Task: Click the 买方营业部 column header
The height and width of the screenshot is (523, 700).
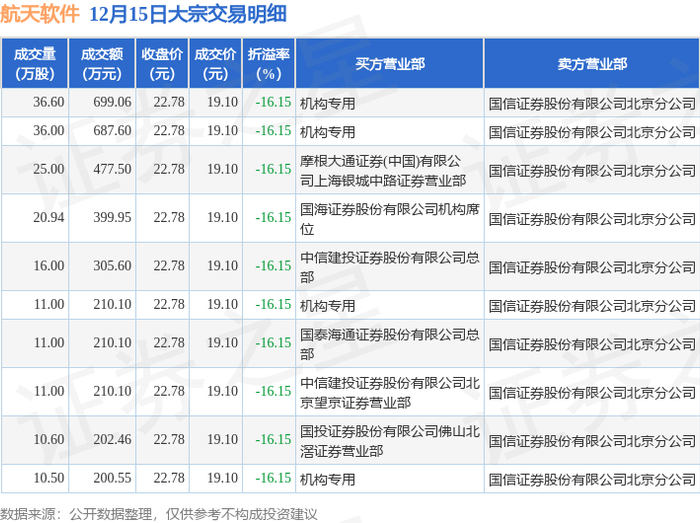Action: pyautogui.click(x=390, y=64)
